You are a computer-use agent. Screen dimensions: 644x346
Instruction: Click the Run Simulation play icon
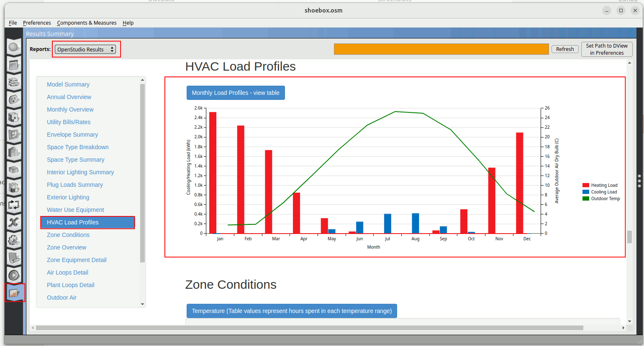(x=14, y=275)
